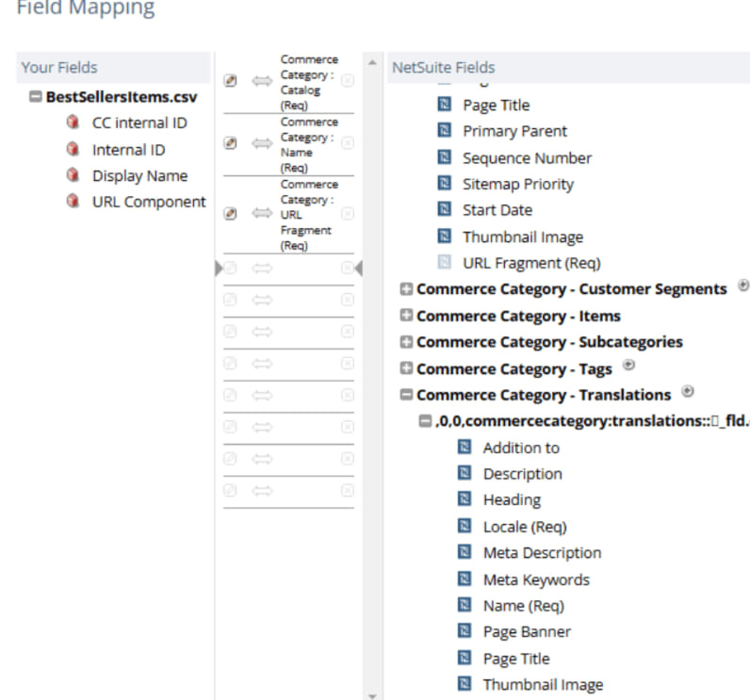Click the red cube icon beside Display Name
The width and height of the screenshot is (750, 700).
(73, 175)
